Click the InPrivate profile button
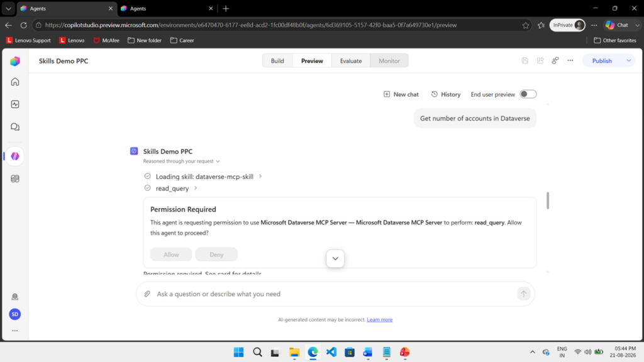 [x=568, y=25]
